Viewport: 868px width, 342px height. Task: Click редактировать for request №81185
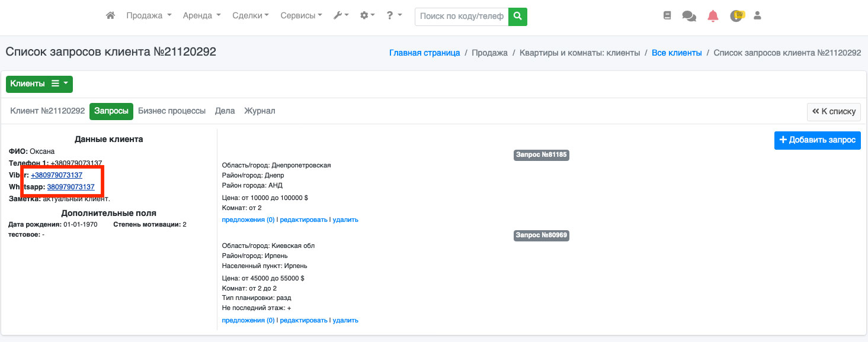[303, 220]
